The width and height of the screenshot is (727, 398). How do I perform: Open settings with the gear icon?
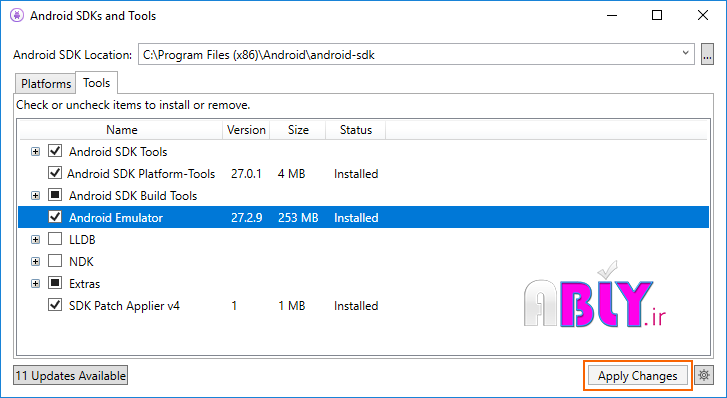[704, 375]
